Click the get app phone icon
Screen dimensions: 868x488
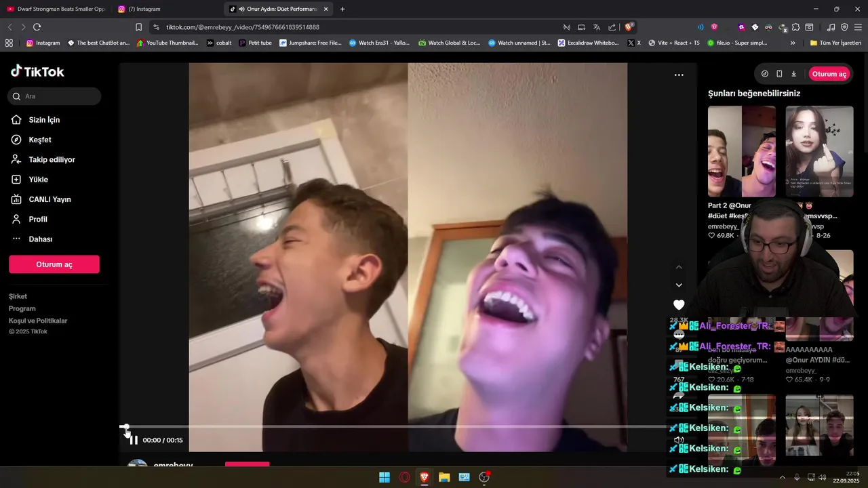(x=779, y=74)
